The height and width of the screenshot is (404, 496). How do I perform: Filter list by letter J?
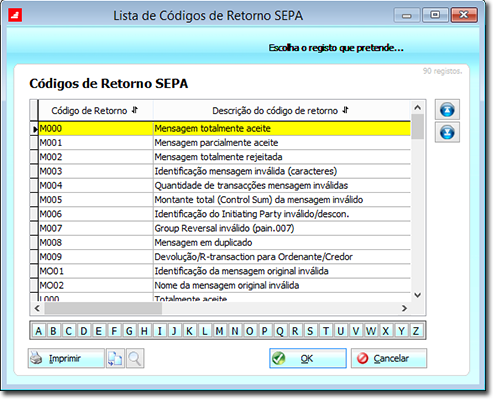click(174, 331)
